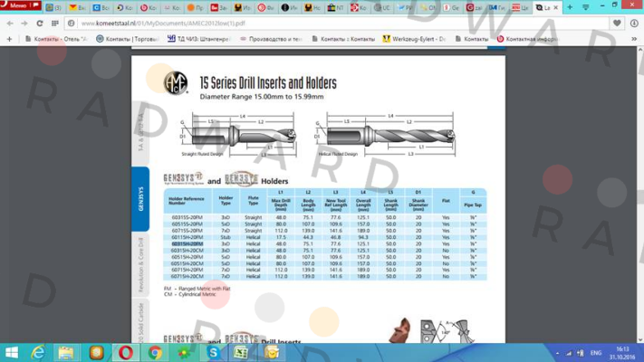Click highlighted holder reference 60315H-20FM
Image resolution: width=644 pixels, height=362 pixels.
tap(187, 243)
